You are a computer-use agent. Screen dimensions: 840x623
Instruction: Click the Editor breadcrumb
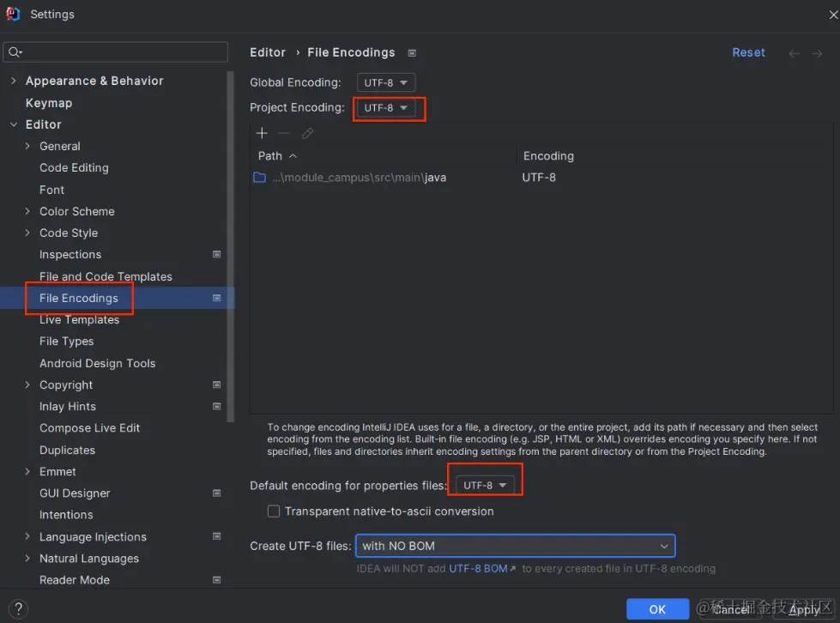[x=268, y=52]
